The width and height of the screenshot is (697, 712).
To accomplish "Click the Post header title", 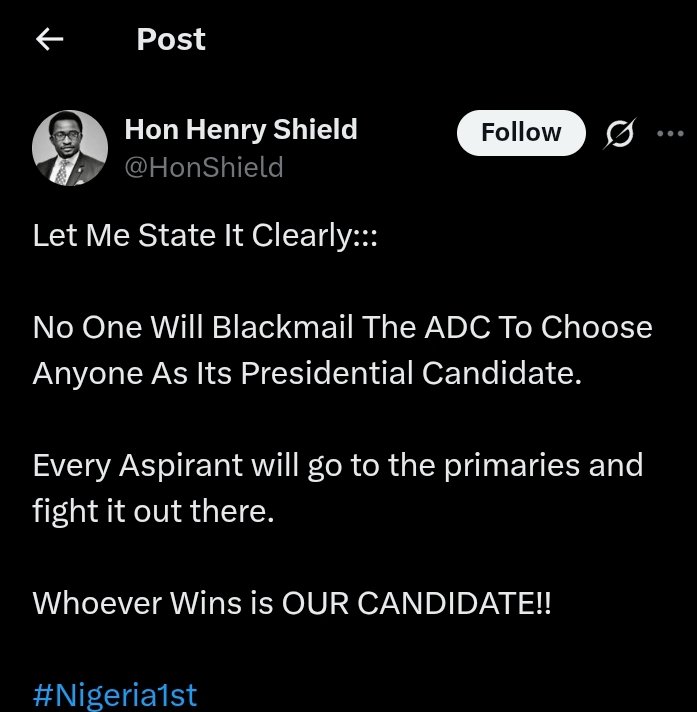I will 171,40.
